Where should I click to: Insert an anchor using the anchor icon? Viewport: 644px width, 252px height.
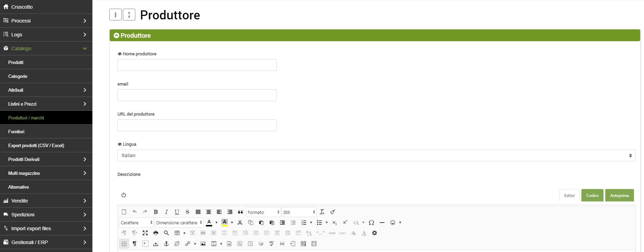click(x=166, y=244)
